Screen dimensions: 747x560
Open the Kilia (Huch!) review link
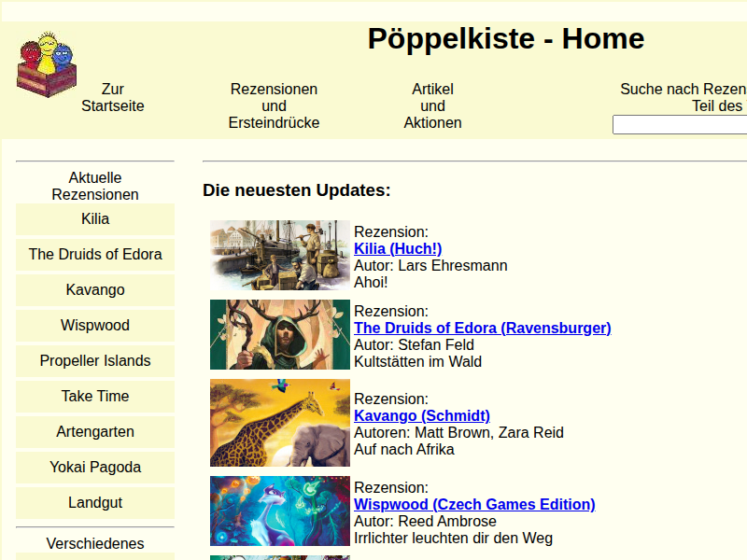coord(398,248)
